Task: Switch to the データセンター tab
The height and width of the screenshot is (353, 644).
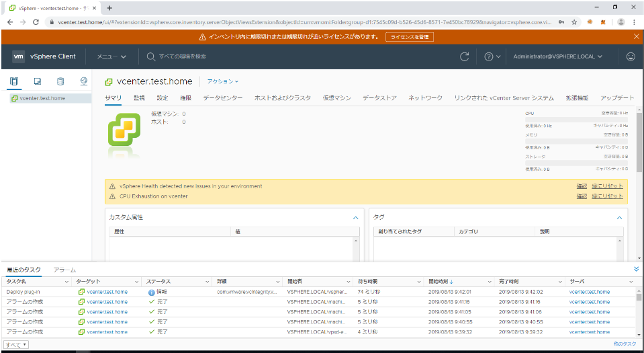Action: pos(222,98)
